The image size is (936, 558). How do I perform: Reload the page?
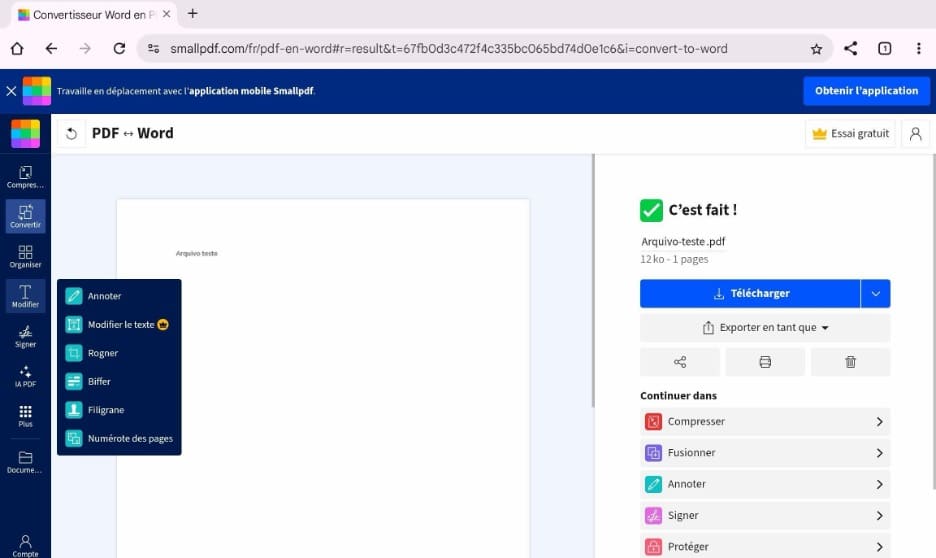119,49
